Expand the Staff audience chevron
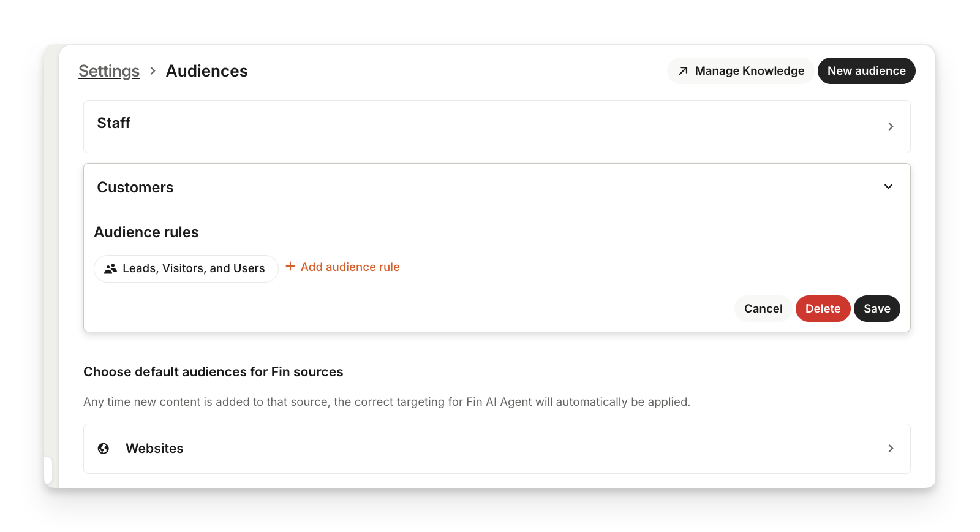 891,126
